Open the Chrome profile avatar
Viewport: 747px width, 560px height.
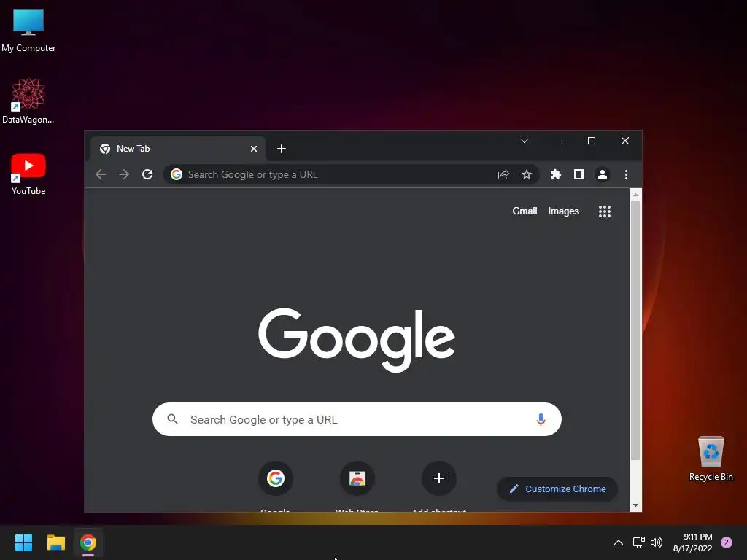[x=602, y=175]
